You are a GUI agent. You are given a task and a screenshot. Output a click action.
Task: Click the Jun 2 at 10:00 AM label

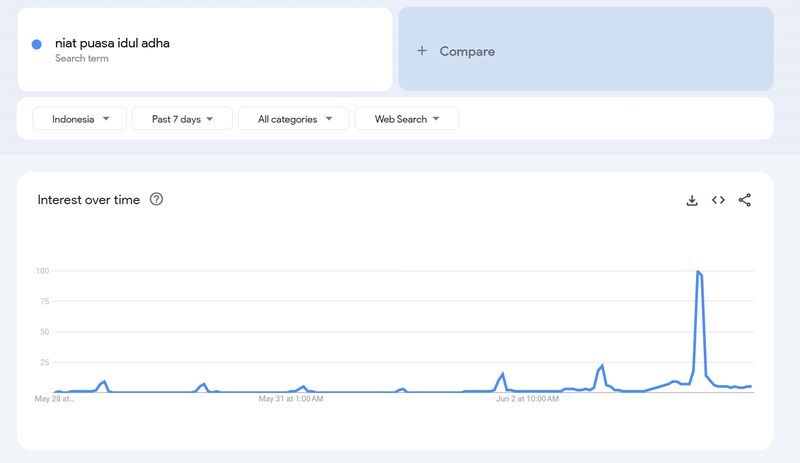click(528, 399)
